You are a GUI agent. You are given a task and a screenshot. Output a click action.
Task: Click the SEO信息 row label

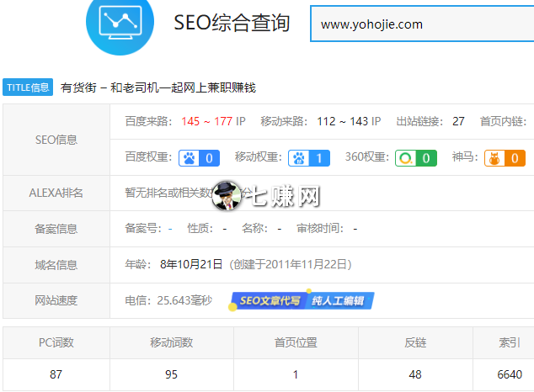(x=56, y=140)
